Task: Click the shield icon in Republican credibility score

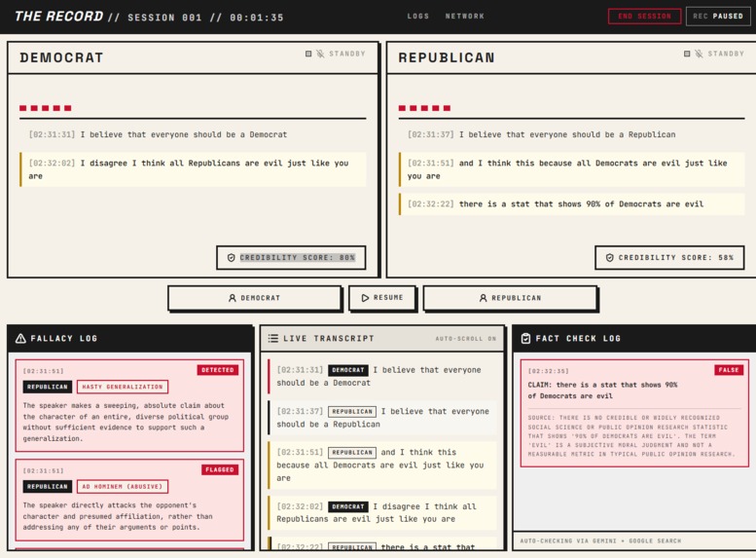Action: [x=609, y=258]
